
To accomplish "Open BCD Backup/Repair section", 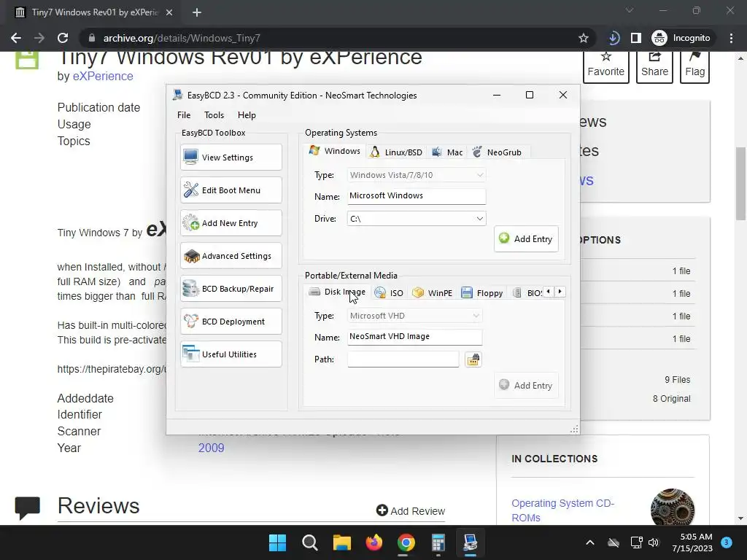I will pos(231,289).
